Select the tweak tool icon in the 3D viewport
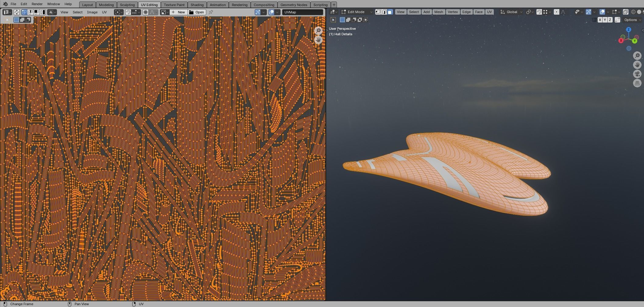 333,20
